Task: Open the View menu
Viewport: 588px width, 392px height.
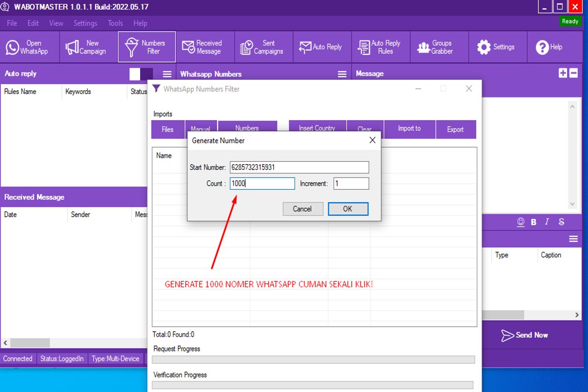Action: [56, 23]
